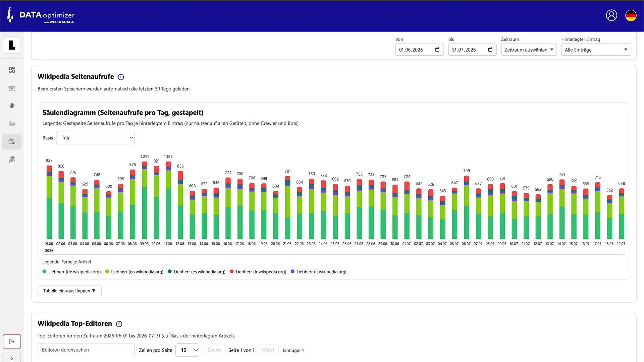Expand the sidebar with the chevron arrow
The image size is (644, 362).
[12, 358]
